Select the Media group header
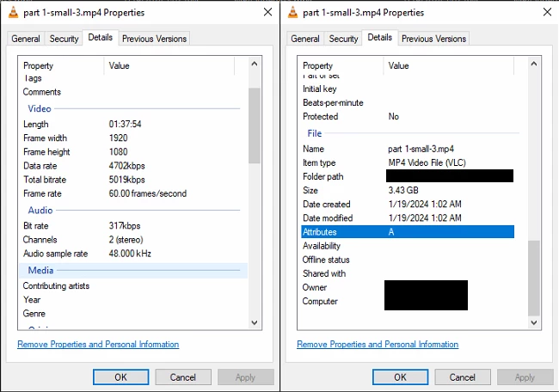Image resolution: width=559 pixels, height=392 pixels. pos(133,271)
